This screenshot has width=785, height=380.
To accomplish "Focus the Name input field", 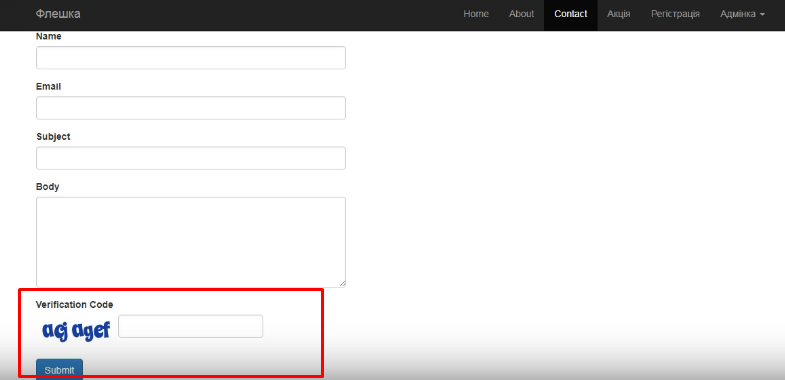I will 191,58.
